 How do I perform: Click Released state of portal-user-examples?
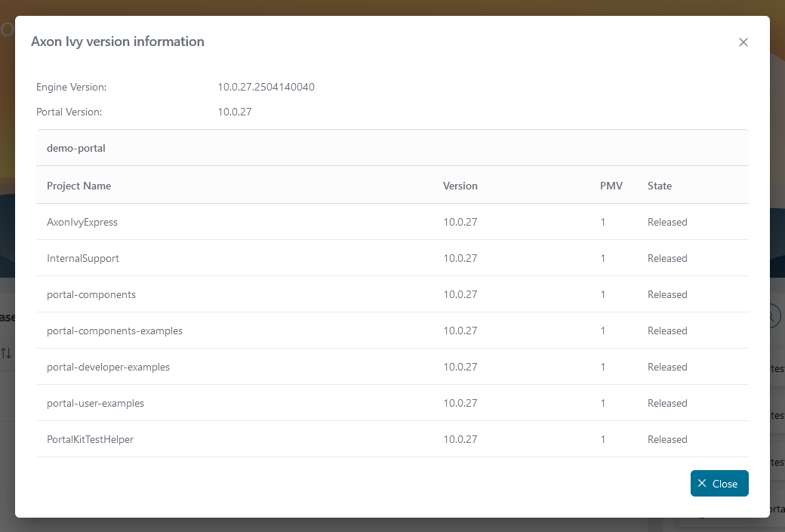pos(667,404)
